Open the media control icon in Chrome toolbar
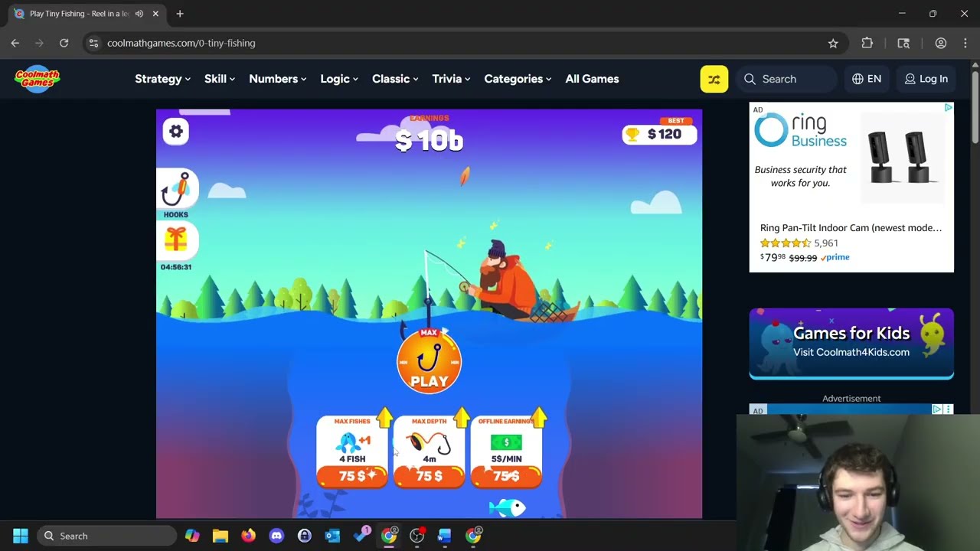The width and height of the screenshot is (980, 551). click(903, 43)
